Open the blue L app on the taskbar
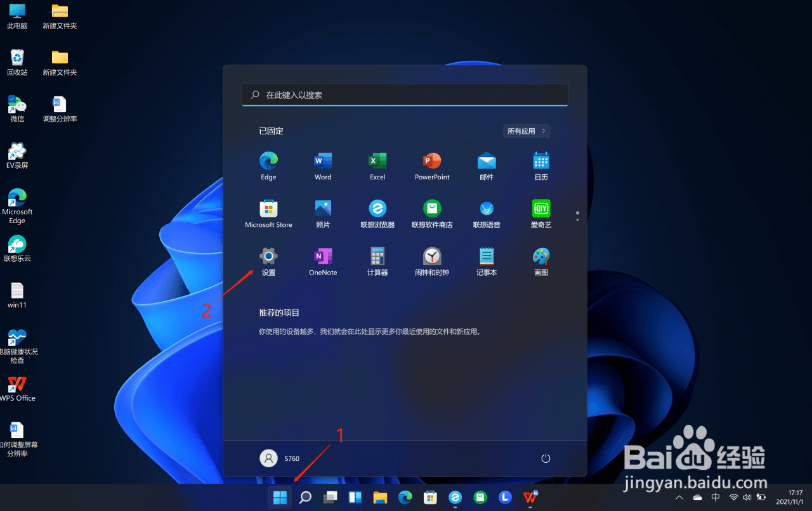The height and width of the screenshot is (511, 812). 505,498
